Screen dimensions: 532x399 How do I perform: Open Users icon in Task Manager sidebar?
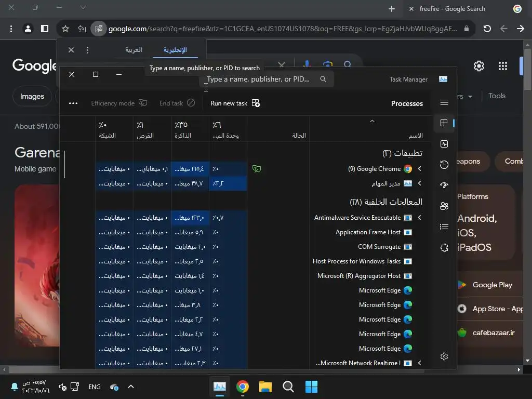coord(444,206)
